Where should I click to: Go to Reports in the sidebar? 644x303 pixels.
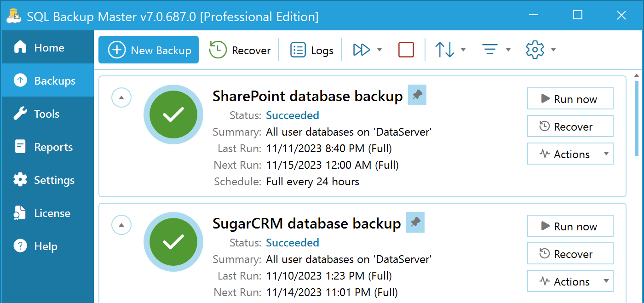coord(53,147)
